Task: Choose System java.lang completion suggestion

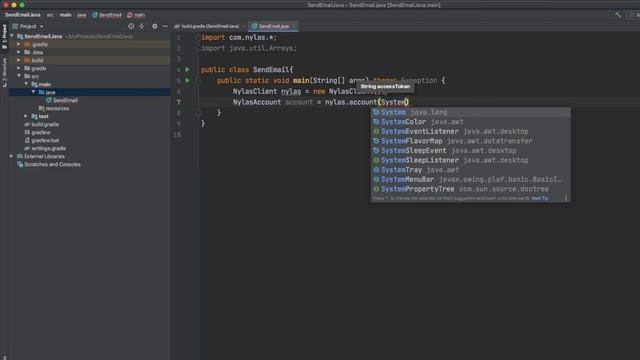Action: coord(471,112)
